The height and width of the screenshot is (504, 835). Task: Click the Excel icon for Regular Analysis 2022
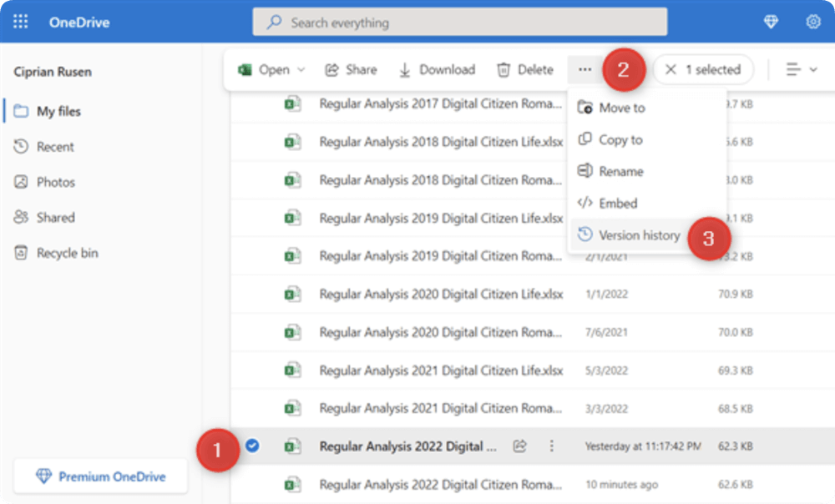point(290,446)
